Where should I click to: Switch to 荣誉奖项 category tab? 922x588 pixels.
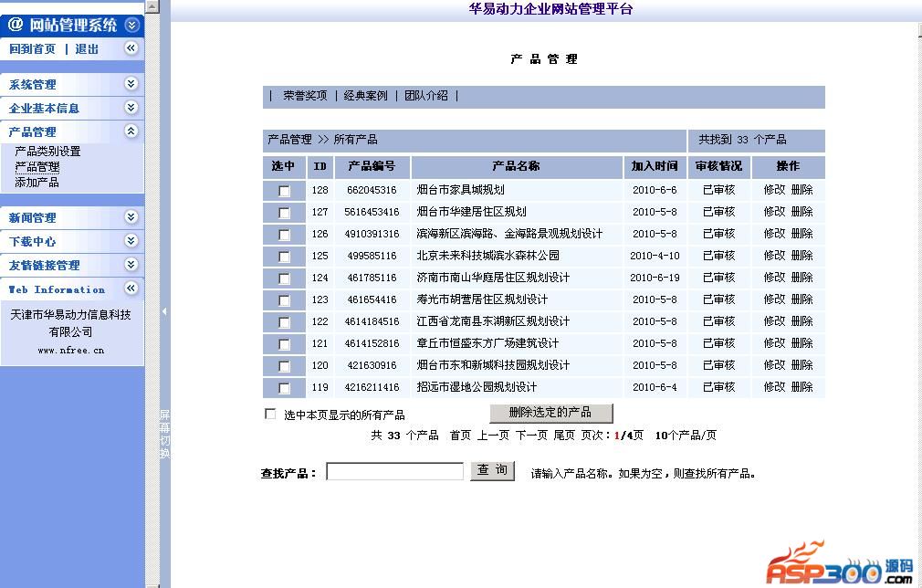(305, 95)
